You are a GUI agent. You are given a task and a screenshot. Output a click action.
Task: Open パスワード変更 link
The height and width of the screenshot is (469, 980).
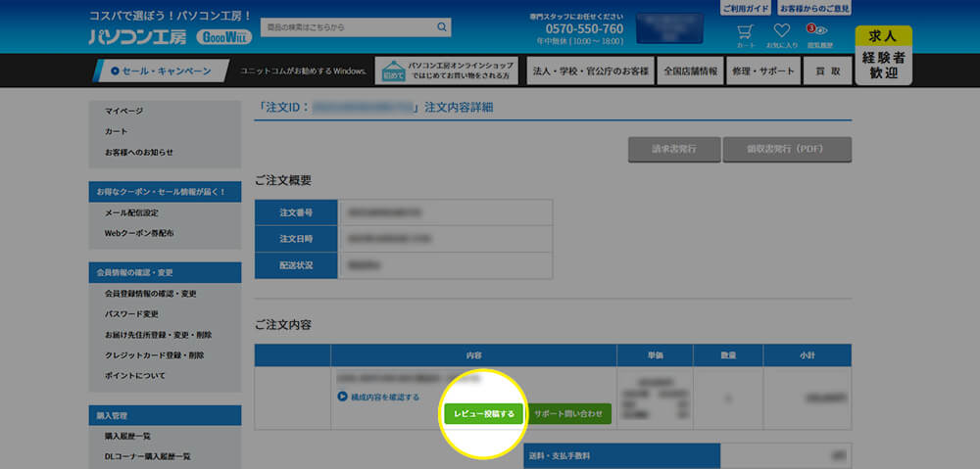pyautogui.click(x=131, y=314)
